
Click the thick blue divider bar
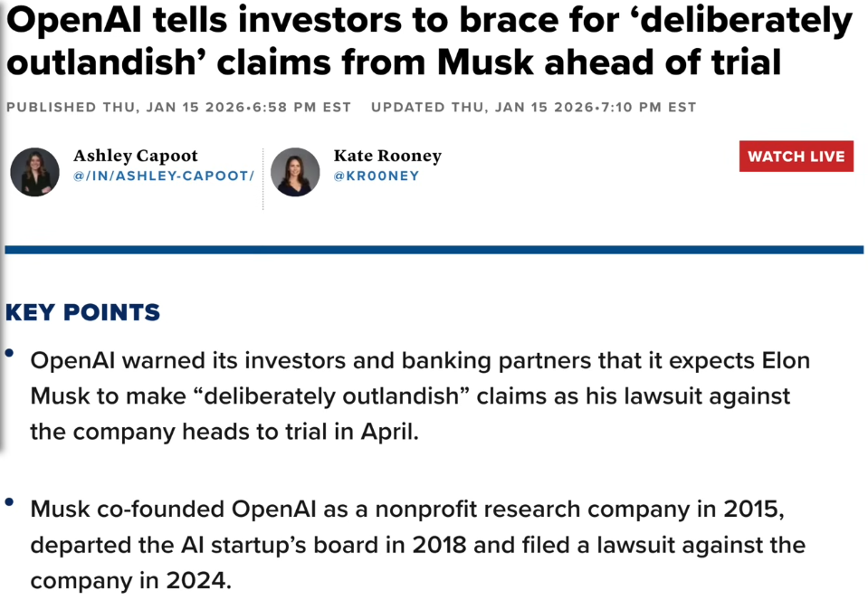[434, 250]
